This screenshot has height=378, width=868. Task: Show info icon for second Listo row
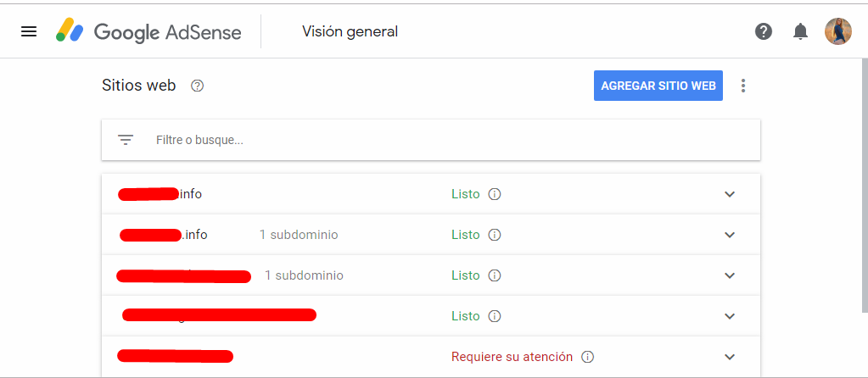point(495,235)
